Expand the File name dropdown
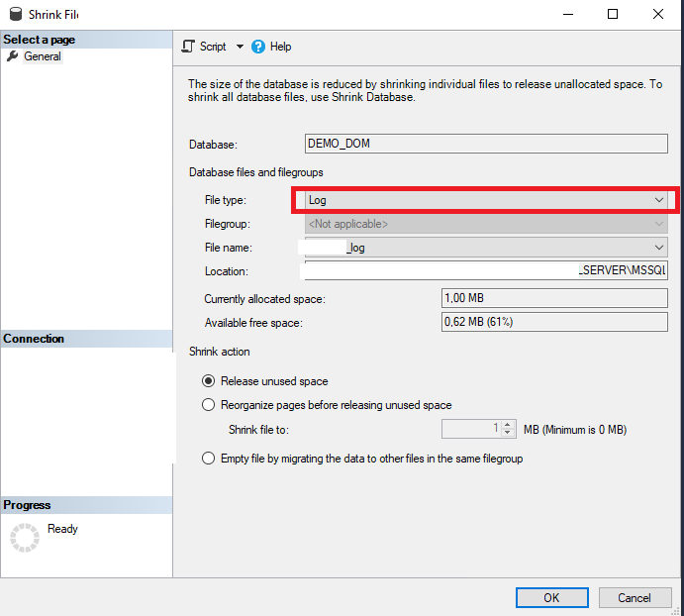The width and height of the screenshot is (684, 616). (x=659, y=248)
